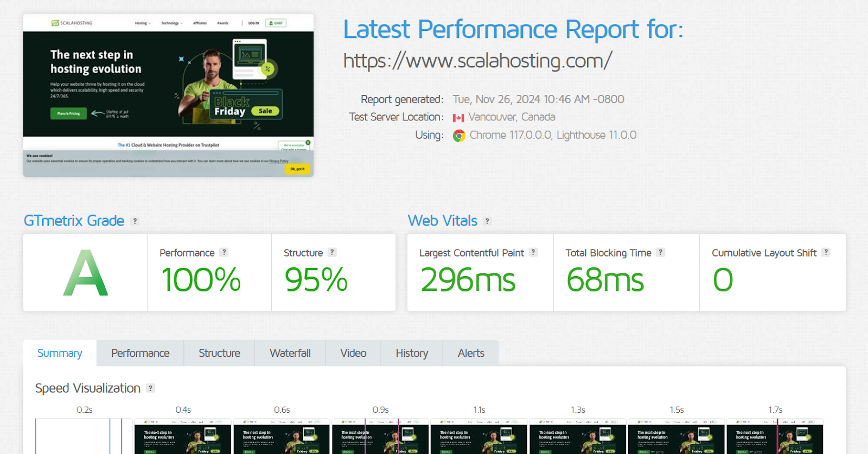
Task: Click the GTmetrix Grade heading
Action: (74, 221)
